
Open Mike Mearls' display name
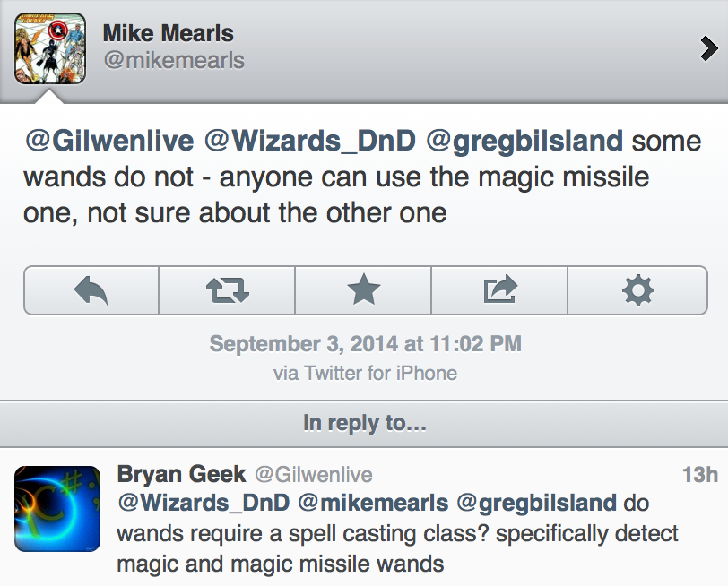(167, 33)
